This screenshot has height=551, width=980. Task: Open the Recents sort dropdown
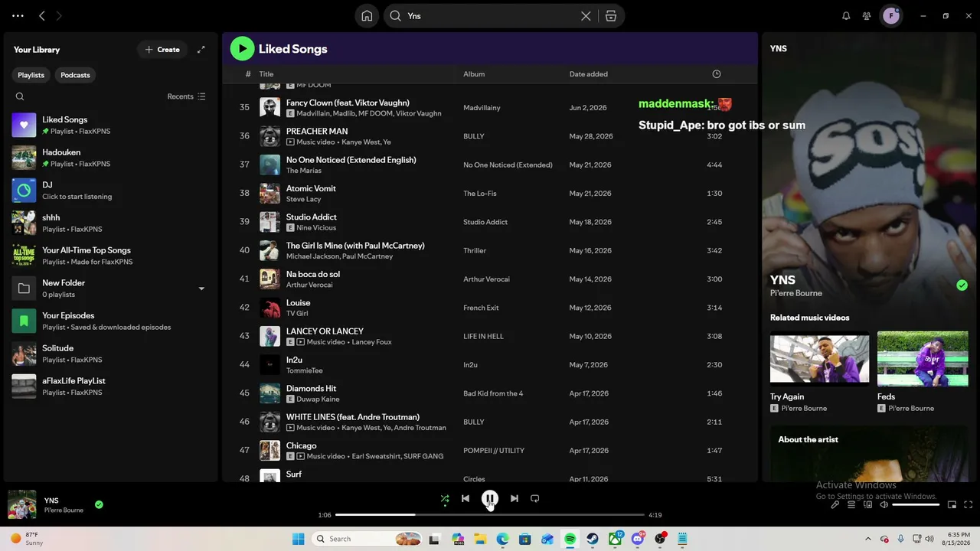pyautogui.click(x=186, y=96)
